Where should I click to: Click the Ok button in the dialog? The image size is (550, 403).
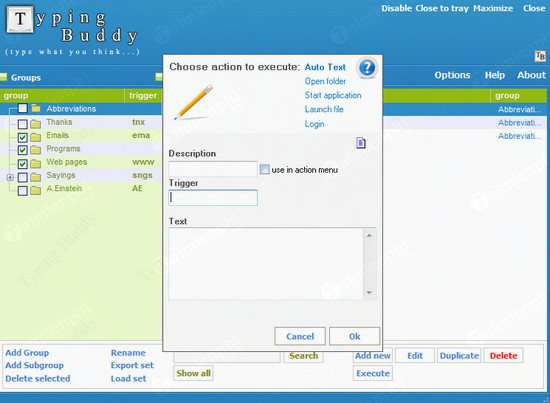coord(354,336)
